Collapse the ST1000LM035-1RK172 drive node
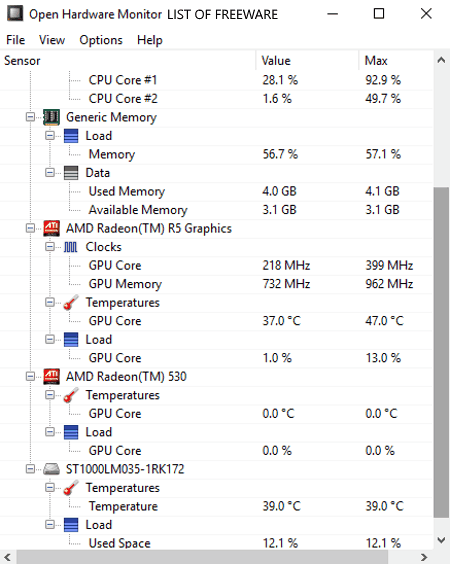The image size is (450, 564). pyautogui.click(x=31, y=469)
